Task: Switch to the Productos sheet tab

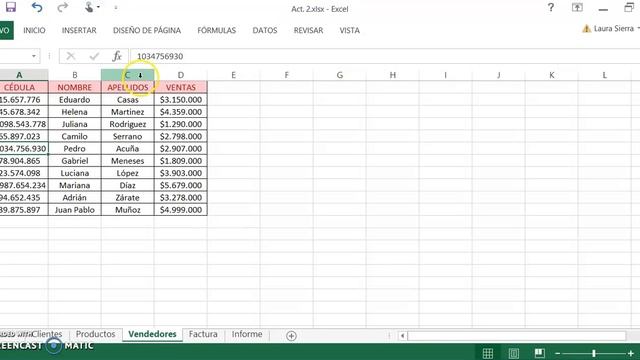Action: point(96,334)
